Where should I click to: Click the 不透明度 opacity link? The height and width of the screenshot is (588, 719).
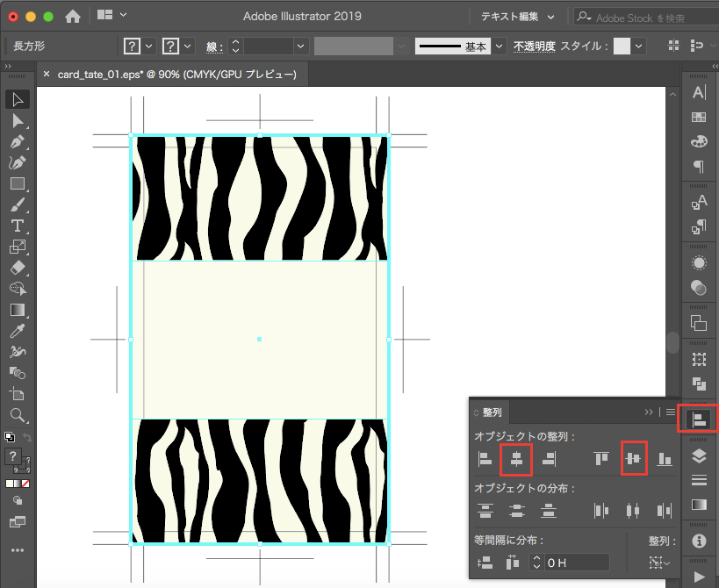click(x=535, y=47)
